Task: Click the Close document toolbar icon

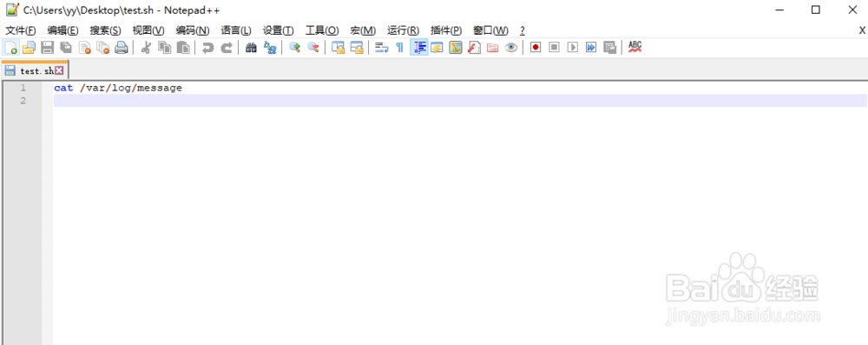Action: tap(85, 48)
